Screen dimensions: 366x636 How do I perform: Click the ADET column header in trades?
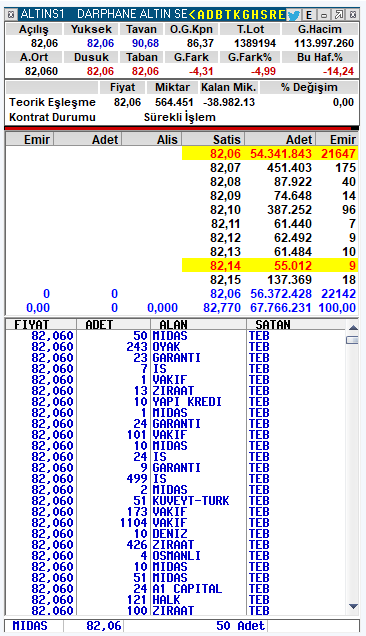[x=113, y=324]
